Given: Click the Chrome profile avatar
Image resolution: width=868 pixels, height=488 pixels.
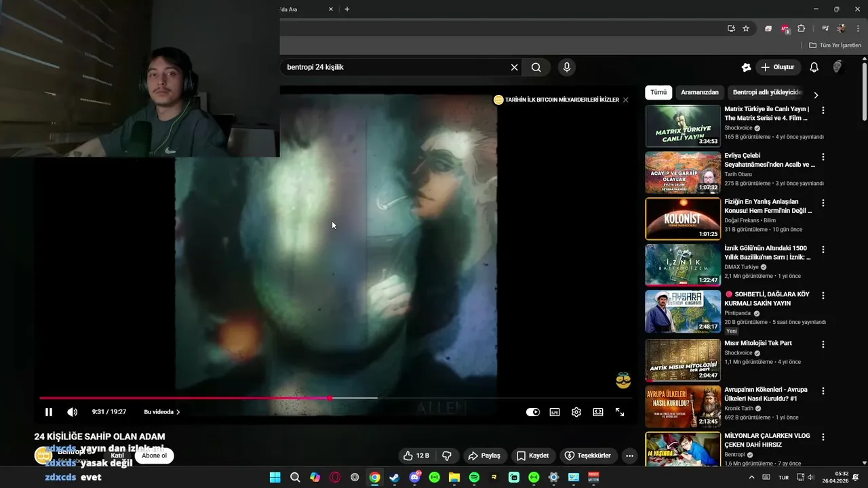Looking at the screenshot, I should pos(842,28).
